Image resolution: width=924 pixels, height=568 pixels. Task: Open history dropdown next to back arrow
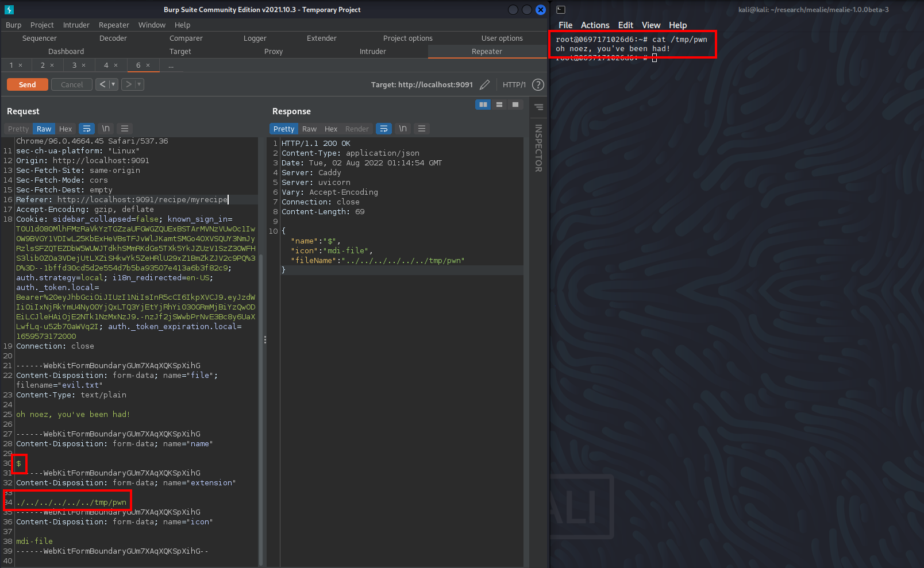tap(113, 84)
